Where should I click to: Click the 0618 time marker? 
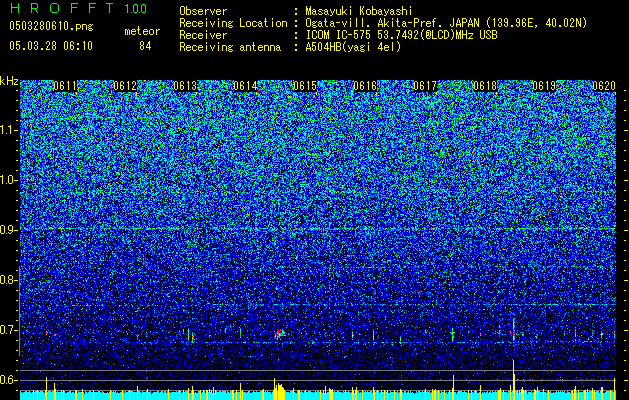485,86
